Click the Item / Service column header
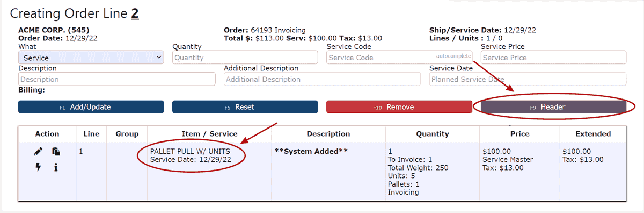Image resolution: width=644 pixels, height=213 pixels. tap(209, 134)
